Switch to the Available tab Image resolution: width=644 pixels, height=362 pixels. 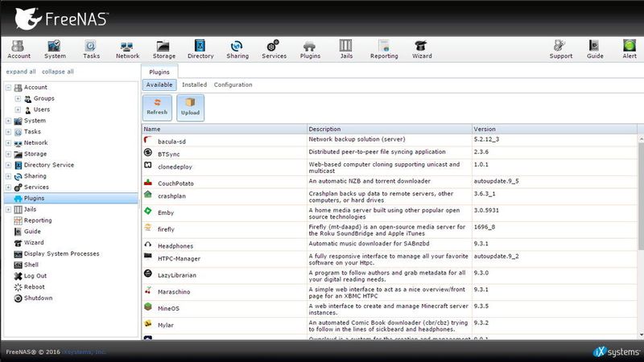pos(159,84)
